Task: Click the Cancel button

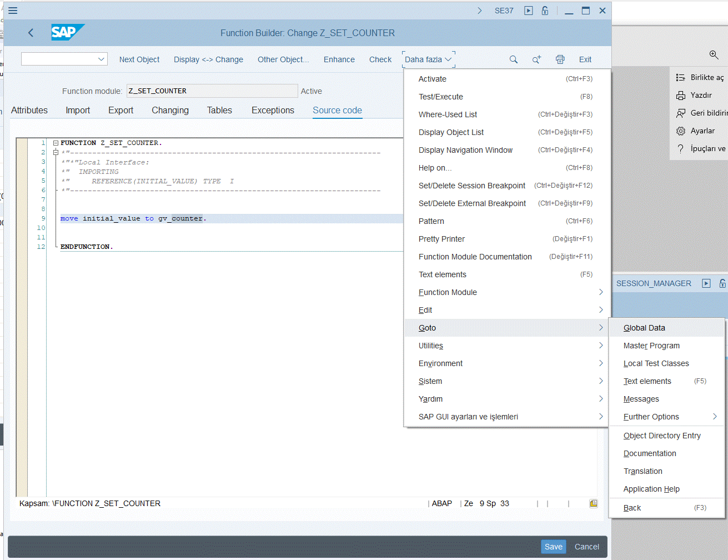Action: (x=587, y=547)
